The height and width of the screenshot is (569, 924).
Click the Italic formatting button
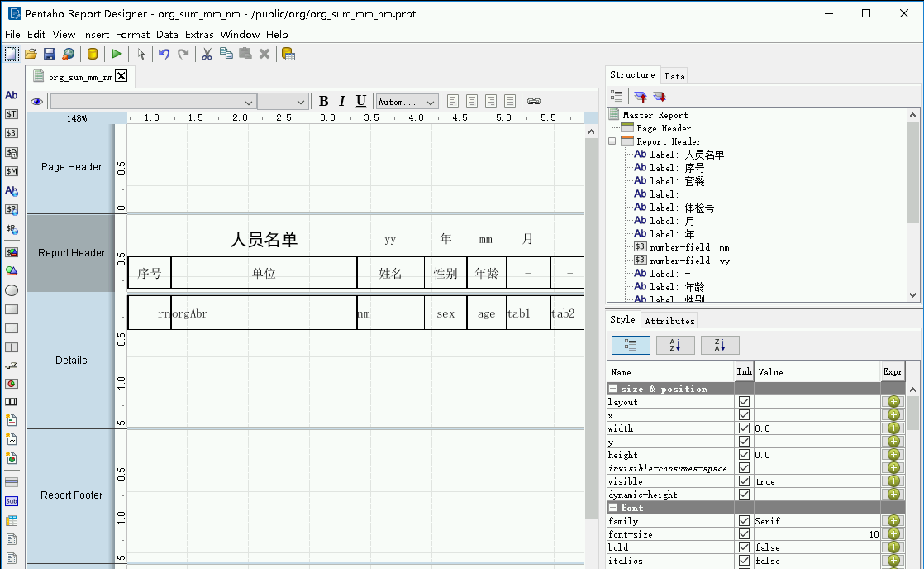tap(342, 102)
